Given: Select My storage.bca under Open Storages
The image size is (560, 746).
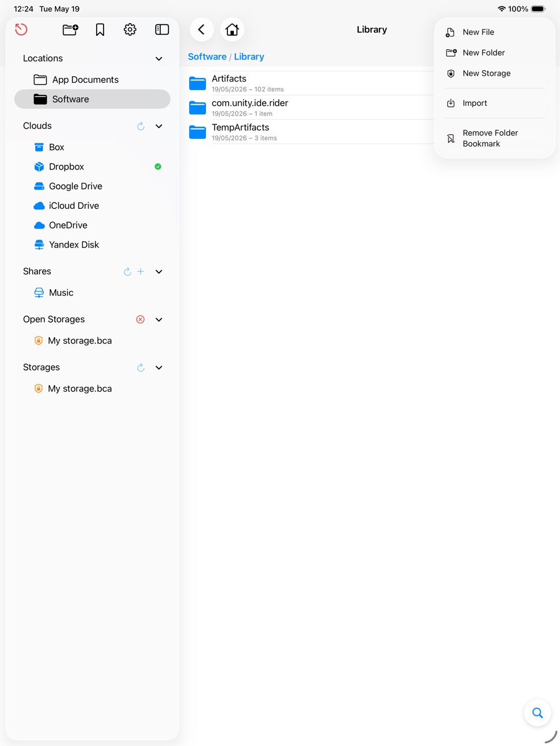Looking at the screenshot, I should 92,341.
